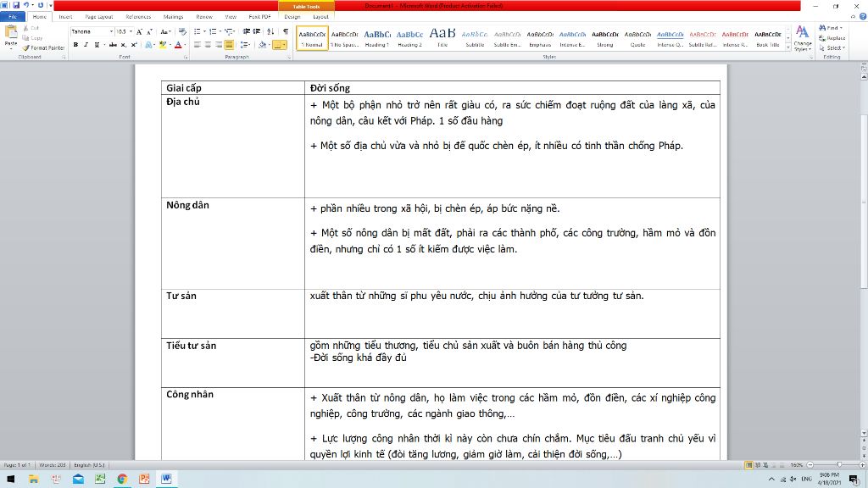This screenshot has width=868, height=488.
Task: Open File Explorer from the taskbar
Action: (33, 479)
